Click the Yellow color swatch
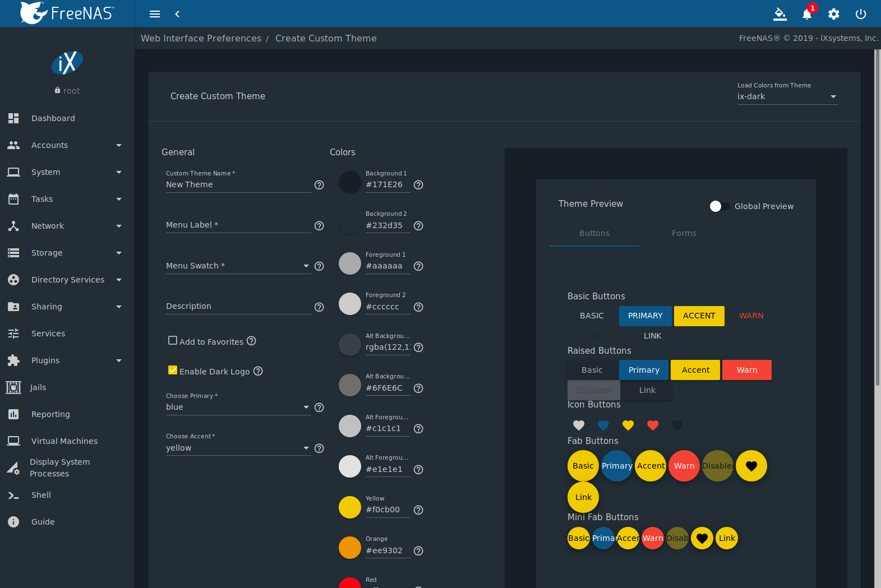 350,507
